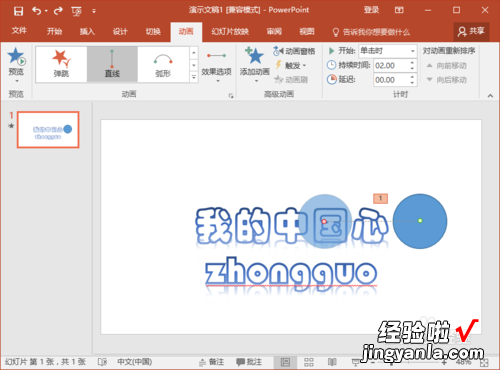This screenshot has height=370, width=500.
Task: Click the red motion path end point
Action: [324, 221]
